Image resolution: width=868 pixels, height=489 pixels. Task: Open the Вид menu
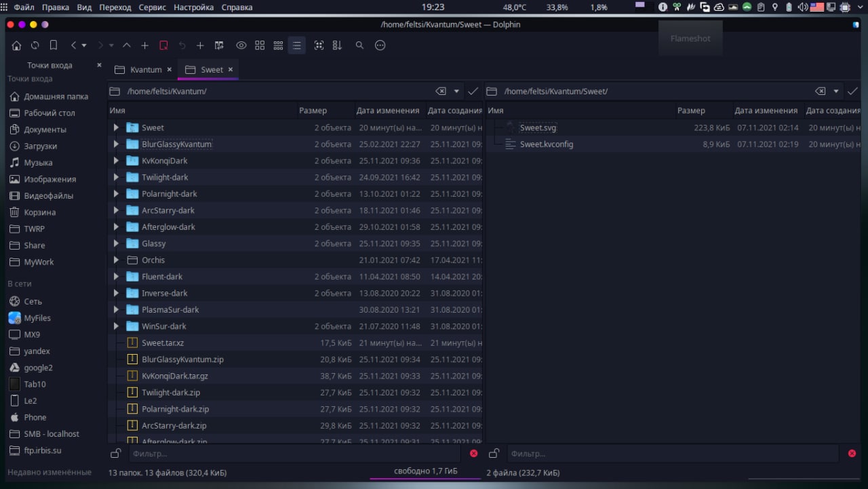pyautogui.click(x=84, y=7)
